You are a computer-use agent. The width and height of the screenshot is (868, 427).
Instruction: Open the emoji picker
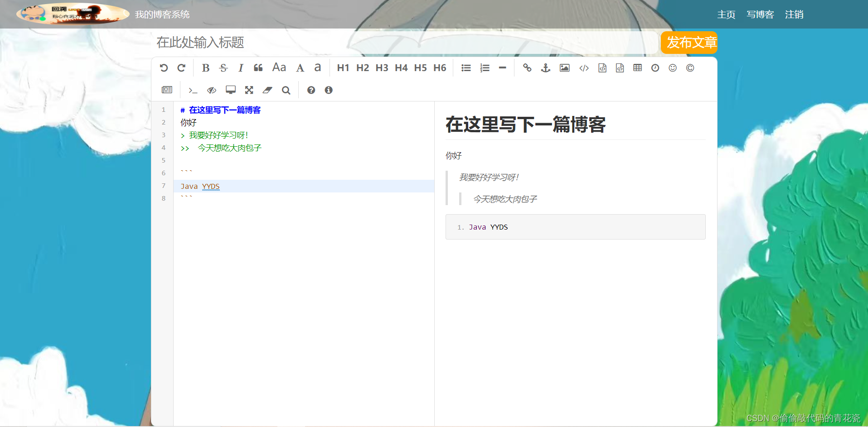[673, 68]
